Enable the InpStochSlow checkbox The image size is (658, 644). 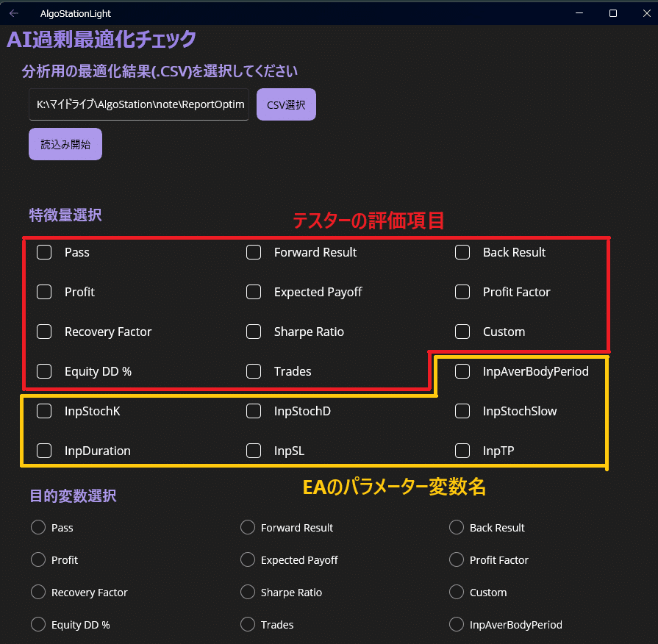click(x=462, y=411)
